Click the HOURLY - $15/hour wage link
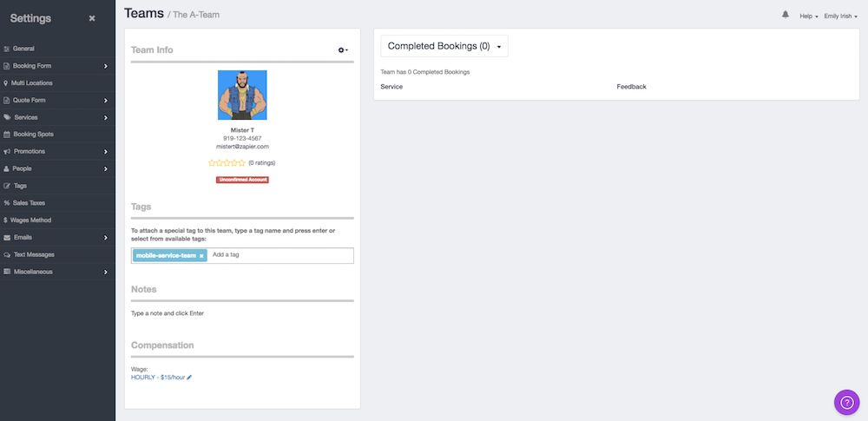This screenshot has width=868, height=421. pos(157,378)
